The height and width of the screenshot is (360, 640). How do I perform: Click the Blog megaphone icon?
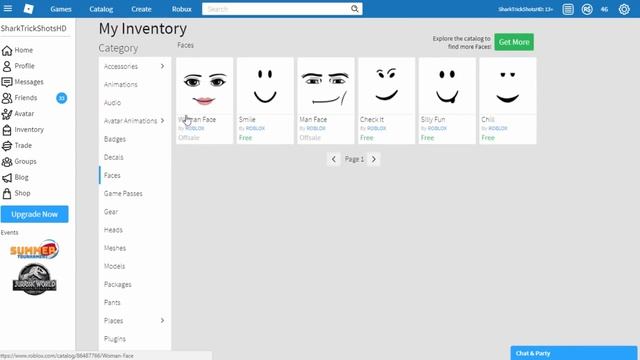[7, 178]
